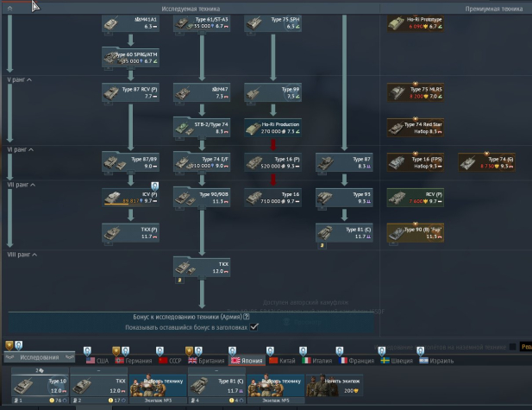Open the Исследования dropdown panel
This screenshot has width=532, height=410.
(36, 357)
